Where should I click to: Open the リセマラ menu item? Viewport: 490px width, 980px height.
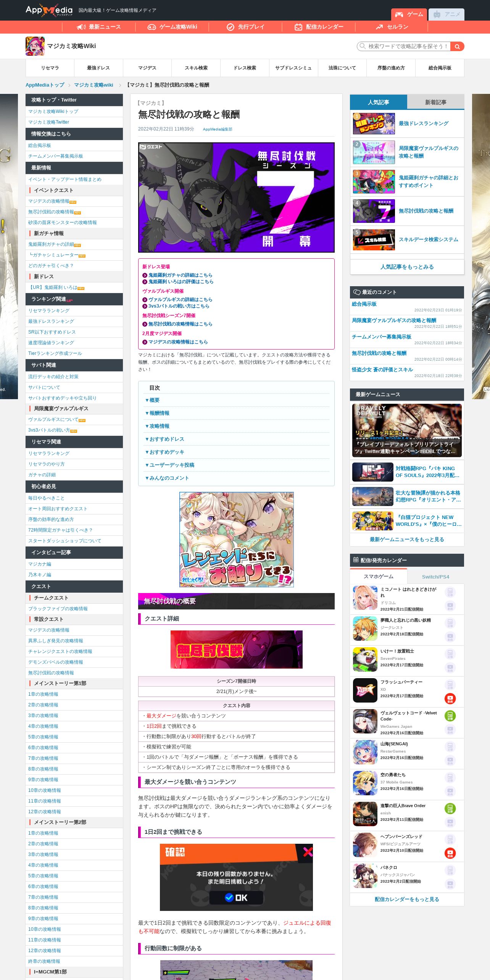click(x=50, y=68)
